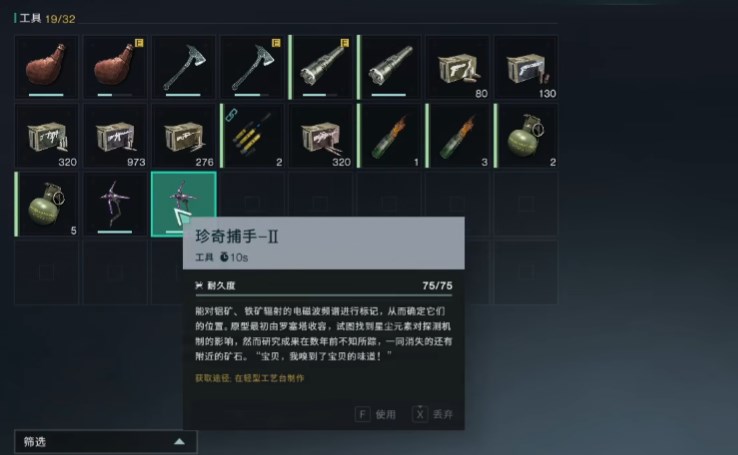This screenshot has width=738, height=455.
Task: Select the molotov cocktail with count 3
Action: 458,136
